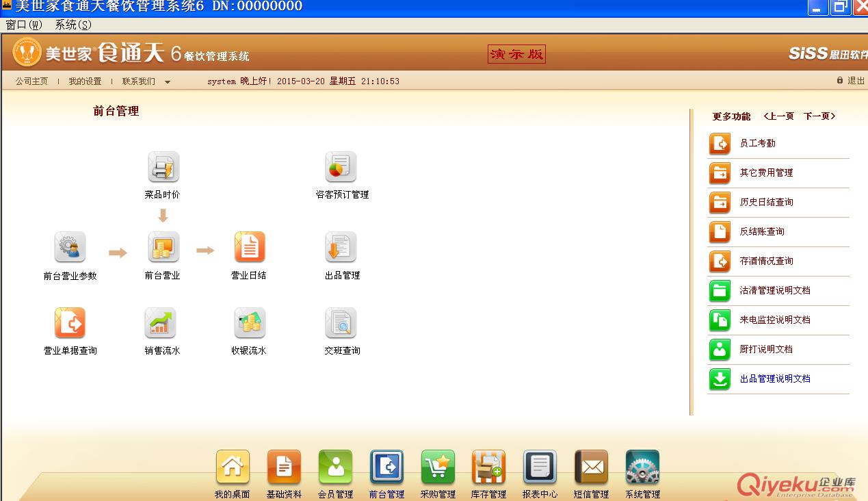Open 历史日结查询 text link
The width and height of the screenshot is (868, 501).
(x=767, y=203)
